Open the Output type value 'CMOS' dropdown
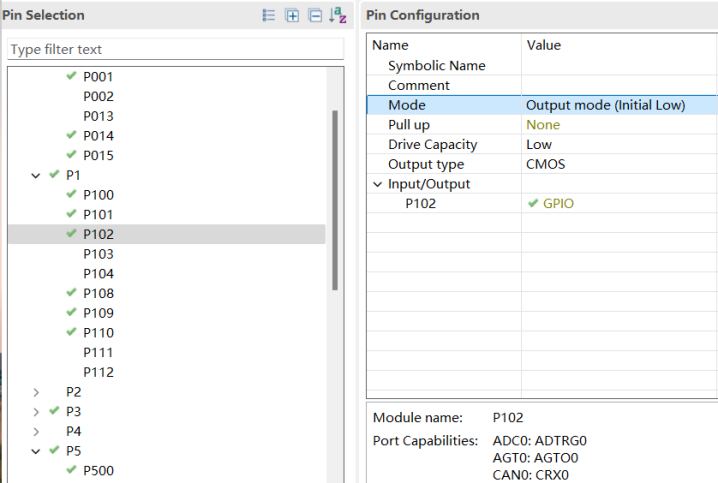 [x=620, y=164]
